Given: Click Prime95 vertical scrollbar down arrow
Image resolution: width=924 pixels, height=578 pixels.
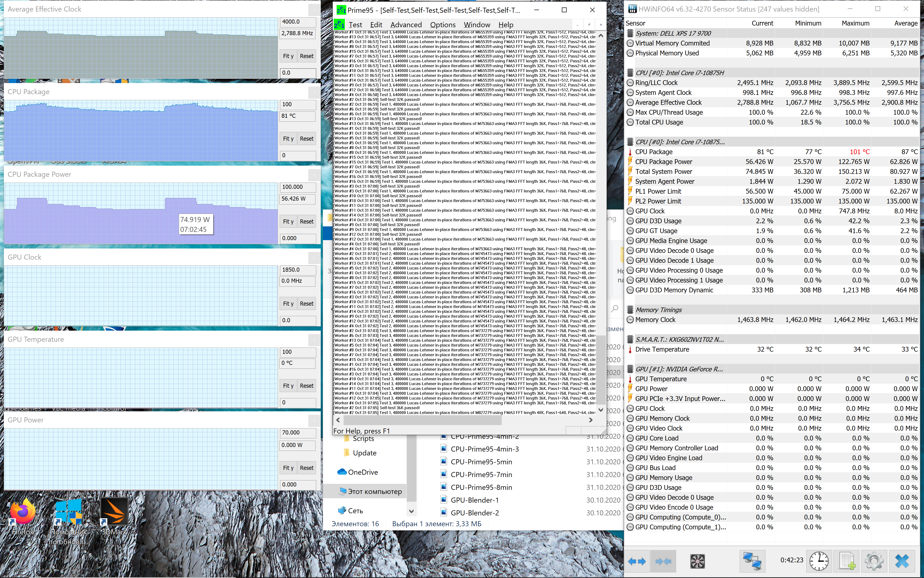Looking at the screenshot, I should [601, 410].
